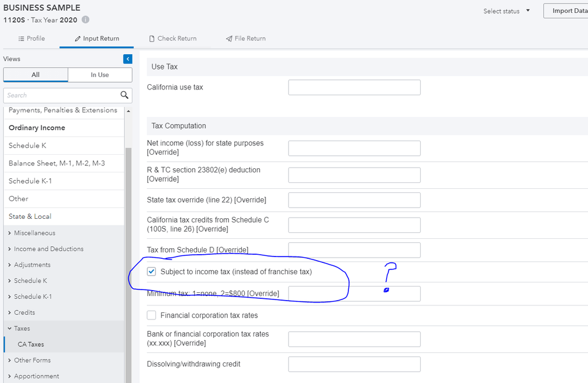Collapse the Views sidebar panel arrow
This screenshot has height=383, width=588.
[x=128, y=59]
